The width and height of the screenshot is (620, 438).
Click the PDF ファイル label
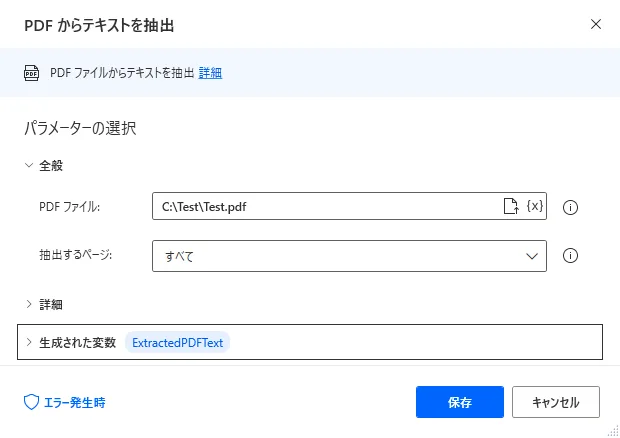pyautogui.click(x=77, y=207)
